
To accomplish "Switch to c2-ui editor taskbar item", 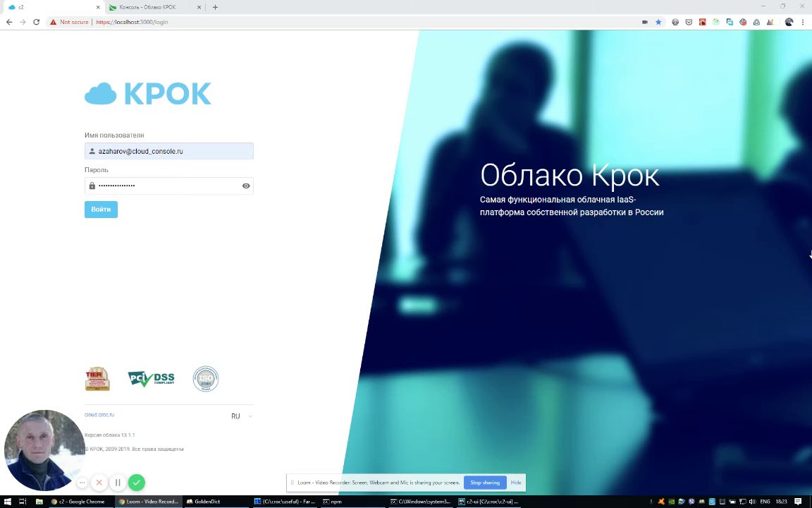I will click(489, 502).
